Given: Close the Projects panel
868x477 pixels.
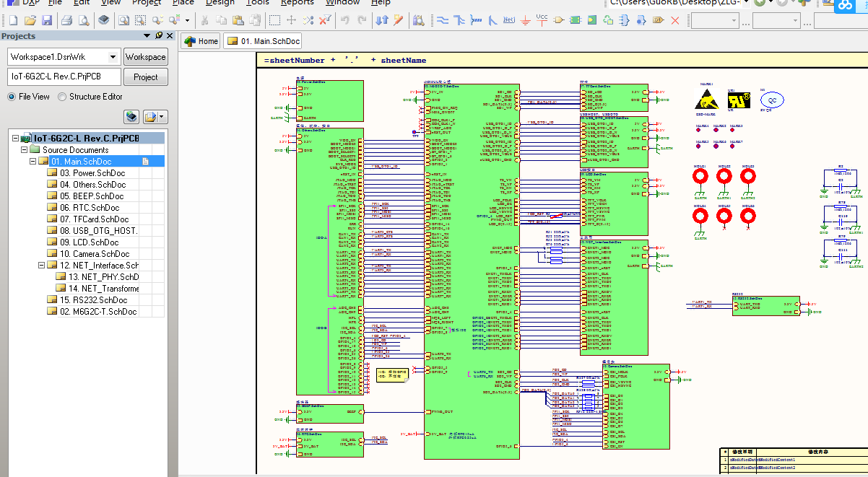Looking at the screenshot, I should point(170,35).
